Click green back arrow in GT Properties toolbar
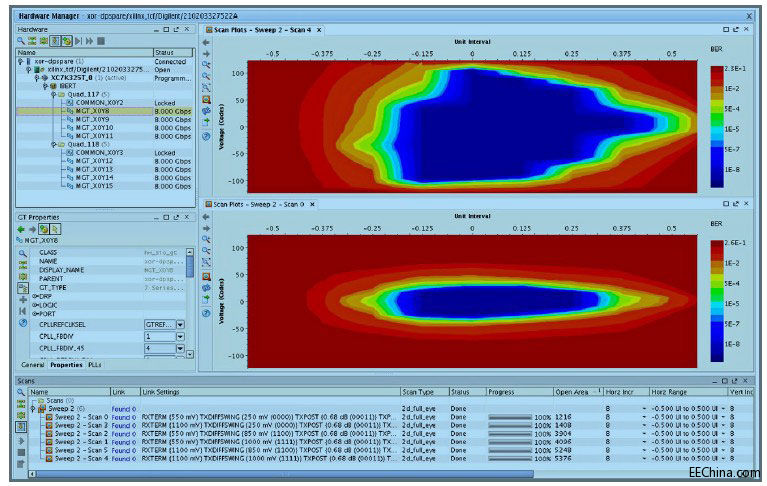This screenshot has width=767, height=486. point(21,229)
